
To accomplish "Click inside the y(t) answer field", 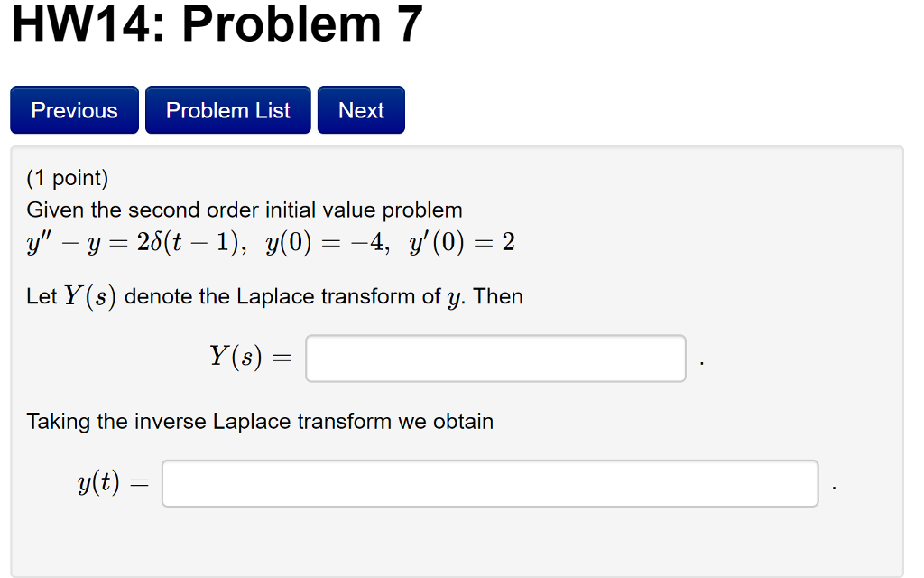I will (x=489, y=482).
